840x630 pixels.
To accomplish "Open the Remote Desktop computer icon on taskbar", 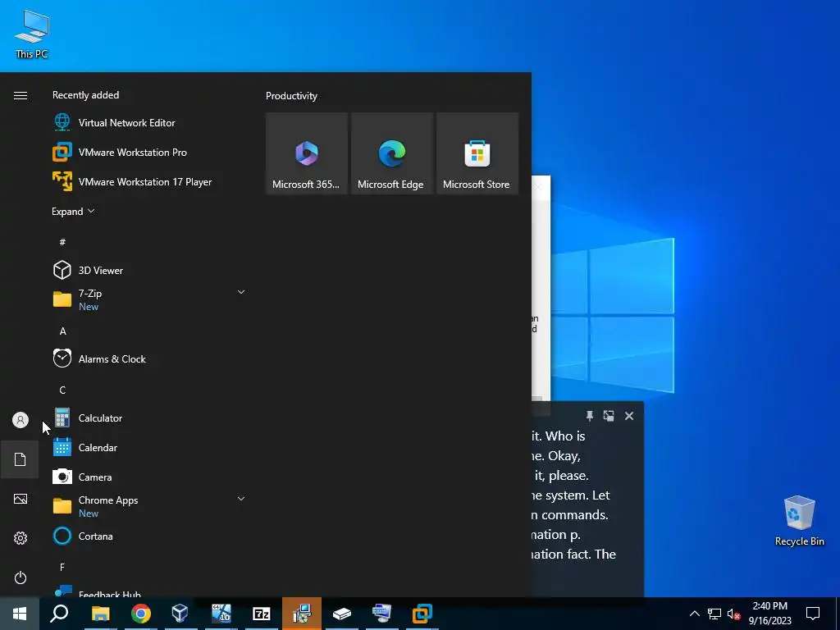I will (381, 614).
